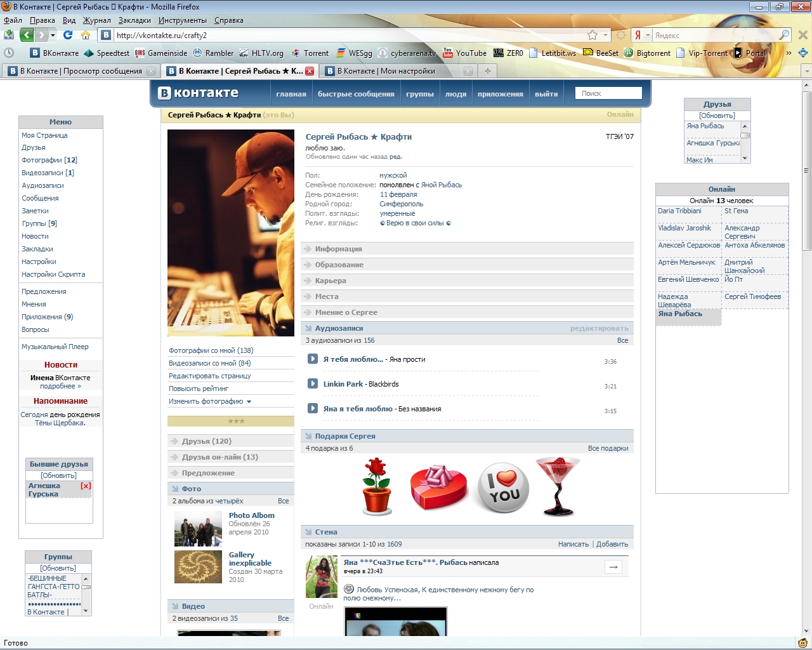Open the Bigtorrent bookmark
812x650 pixels.
(647, 53)
